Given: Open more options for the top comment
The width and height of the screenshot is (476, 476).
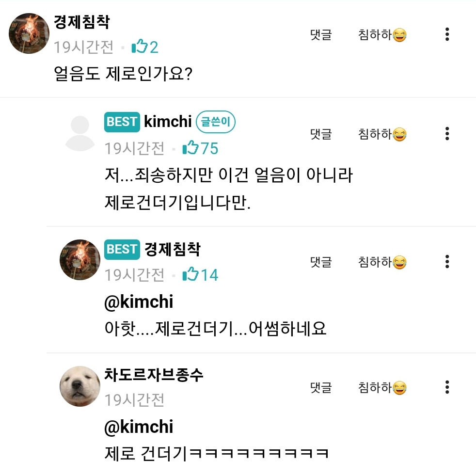Looking at the screenshot, I should 447,34.
